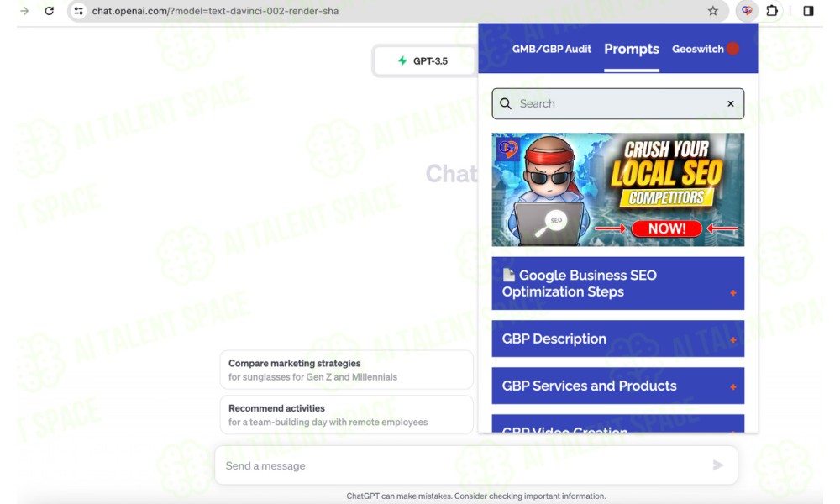The height and width of the screenshot is (504, 840).
Task: Open the GPT-3.5 model selector
Action: 423,61
